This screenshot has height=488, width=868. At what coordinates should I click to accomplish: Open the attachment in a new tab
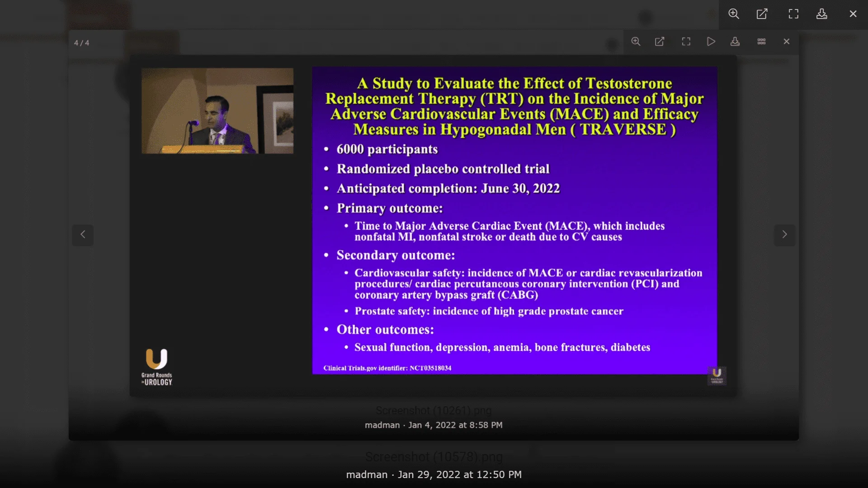tap(660, 41)
